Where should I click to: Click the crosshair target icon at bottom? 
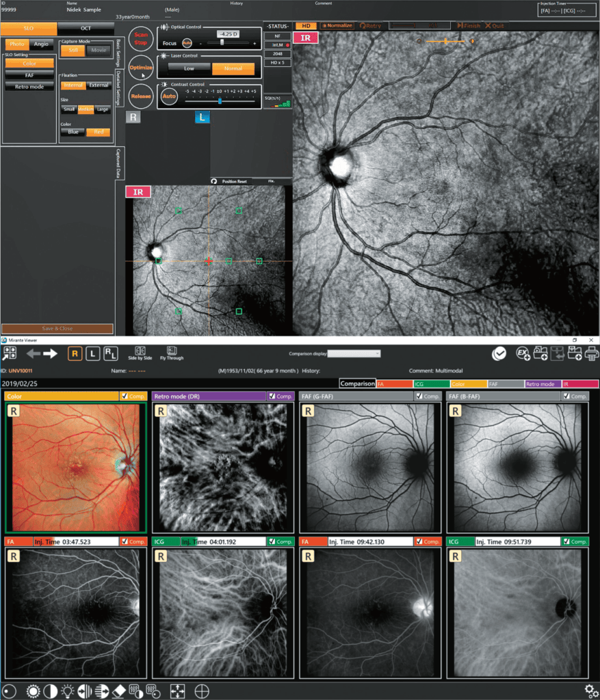[202, 690]
